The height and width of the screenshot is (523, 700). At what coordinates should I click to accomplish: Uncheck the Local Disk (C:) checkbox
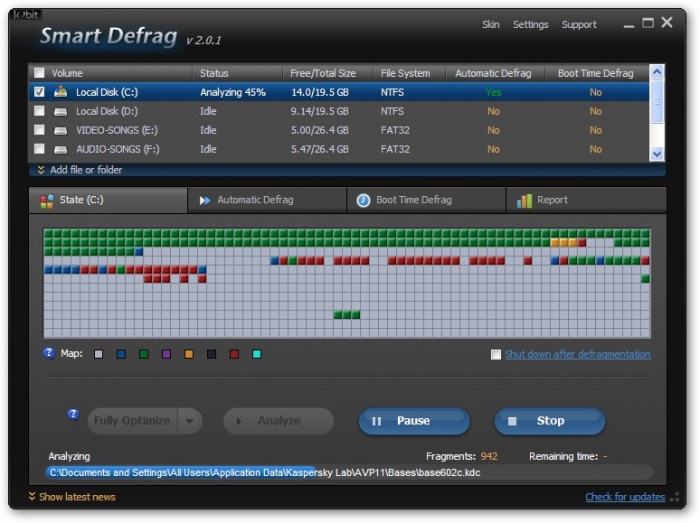[39, 92]
